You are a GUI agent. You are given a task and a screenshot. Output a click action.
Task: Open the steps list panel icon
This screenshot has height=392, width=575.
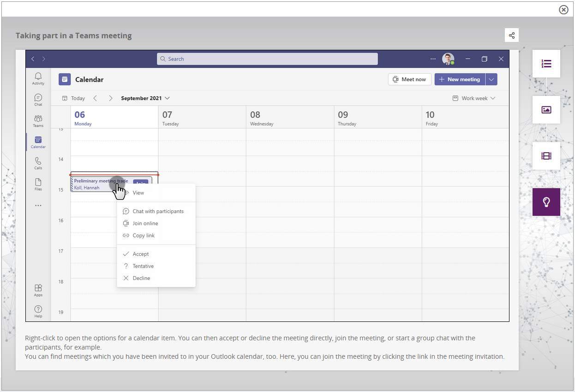(546, 64)
